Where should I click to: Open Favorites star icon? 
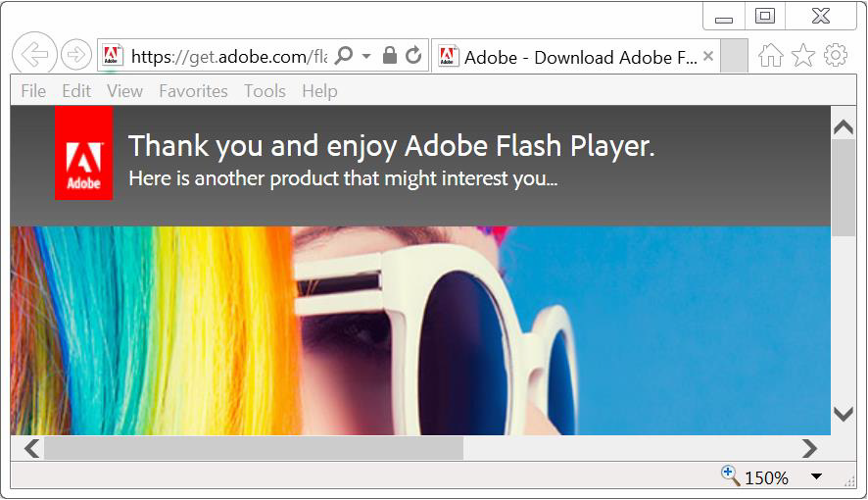point(802,55)
